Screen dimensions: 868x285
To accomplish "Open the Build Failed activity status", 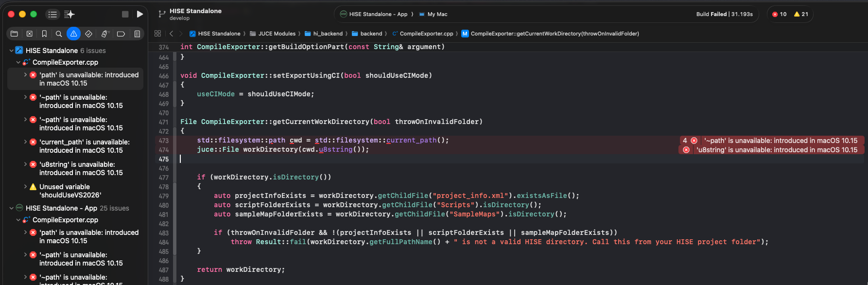I will [x=724, y=14].
